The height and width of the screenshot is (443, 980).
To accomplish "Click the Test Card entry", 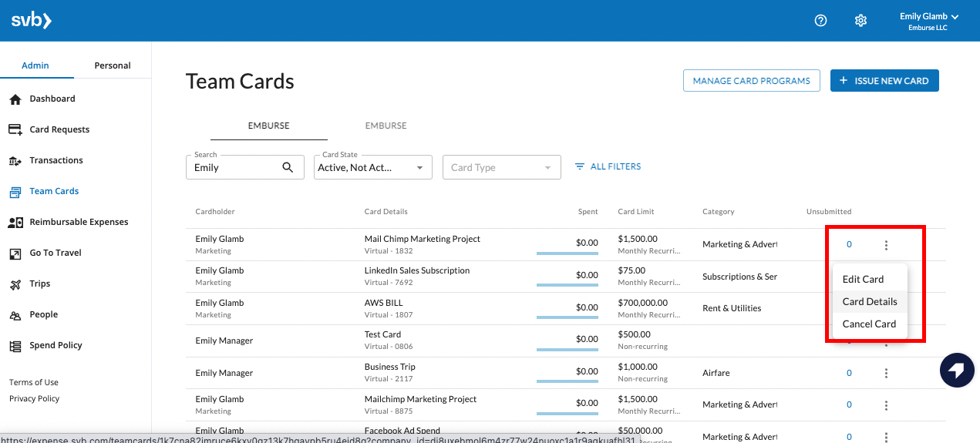I will tap(382, 334).
